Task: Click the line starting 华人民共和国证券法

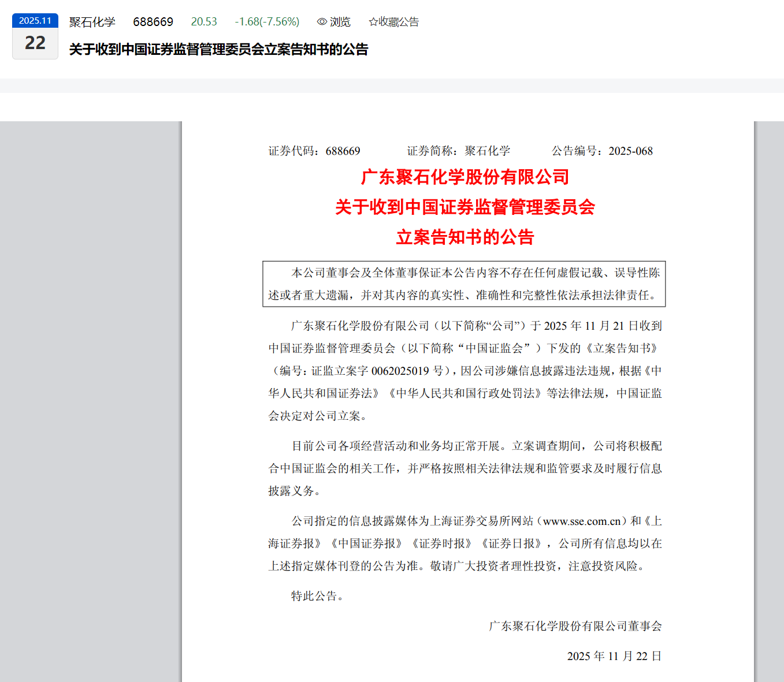Action: pos(465,393)
